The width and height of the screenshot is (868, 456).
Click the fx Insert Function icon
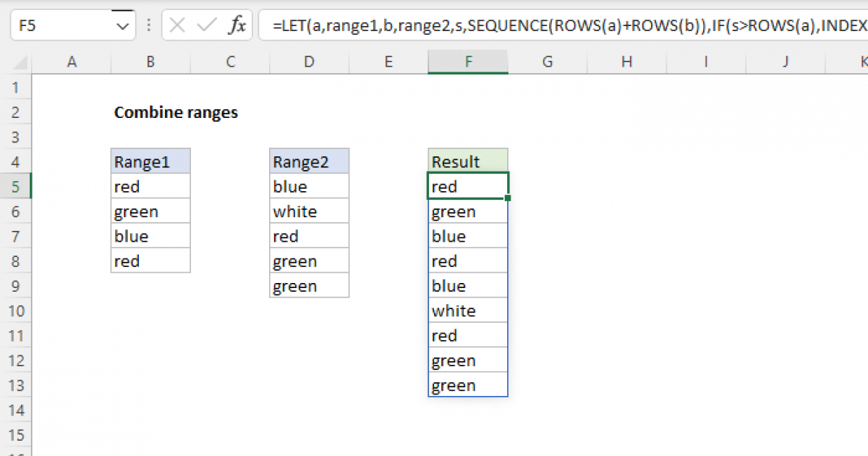pyautogui.click(x=239, y=25)
